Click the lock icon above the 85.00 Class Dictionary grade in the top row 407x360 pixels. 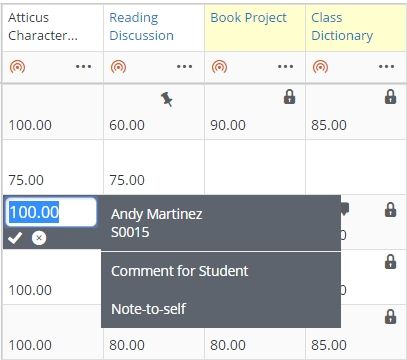pyautogui.click(x=390, y=97)
